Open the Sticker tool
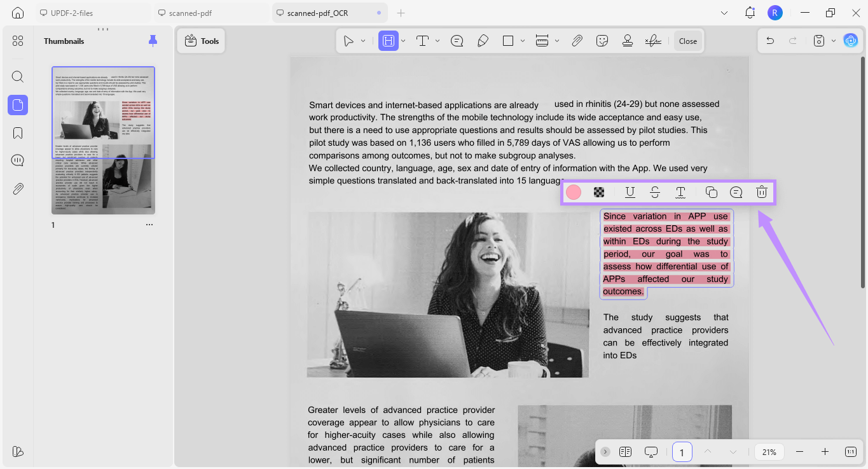Viewport: 868px width, 469px height. click(602, 40)
